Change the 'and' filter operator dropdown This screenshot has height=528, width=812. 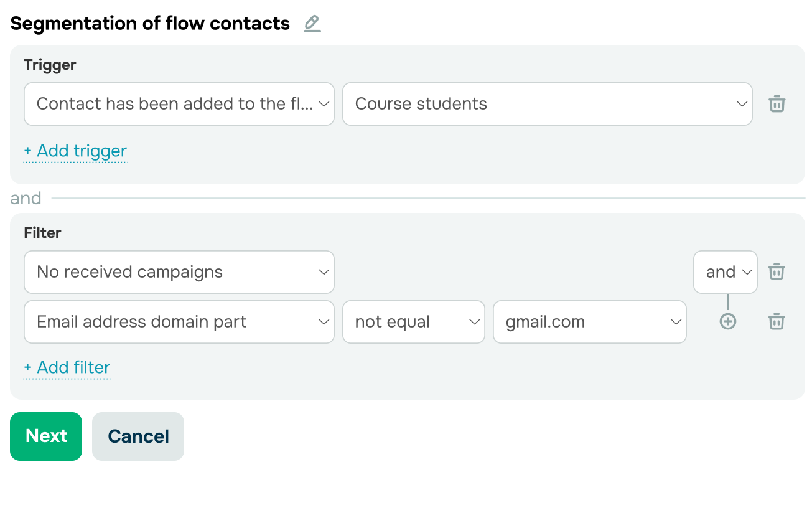726,272
